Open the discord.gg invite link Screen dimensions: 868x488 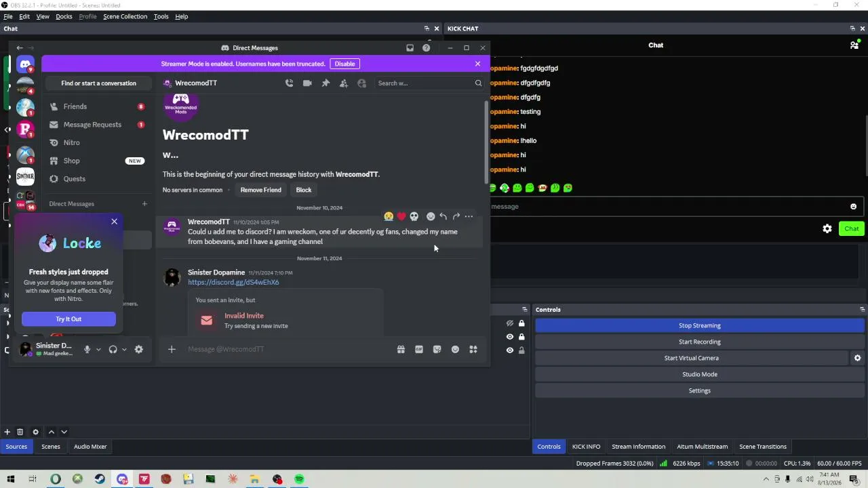click(233, 282)
